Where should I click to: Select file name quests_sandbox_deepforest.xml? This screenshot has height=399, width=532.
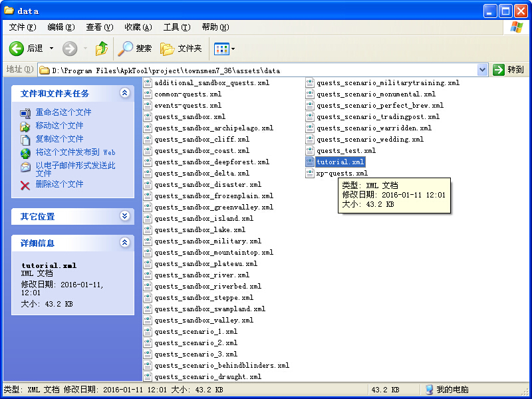click(211, 162)
